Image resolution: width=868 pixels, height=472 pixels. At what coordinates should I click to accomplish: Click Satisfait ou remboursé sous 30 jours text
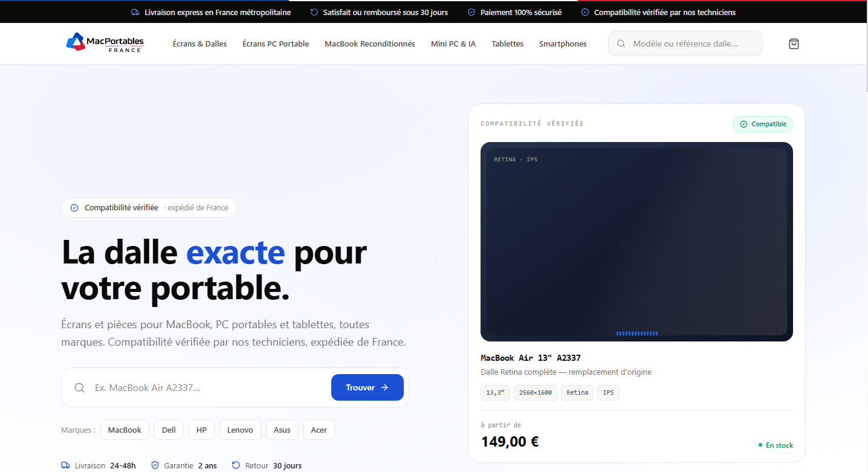tap(386, 12)
